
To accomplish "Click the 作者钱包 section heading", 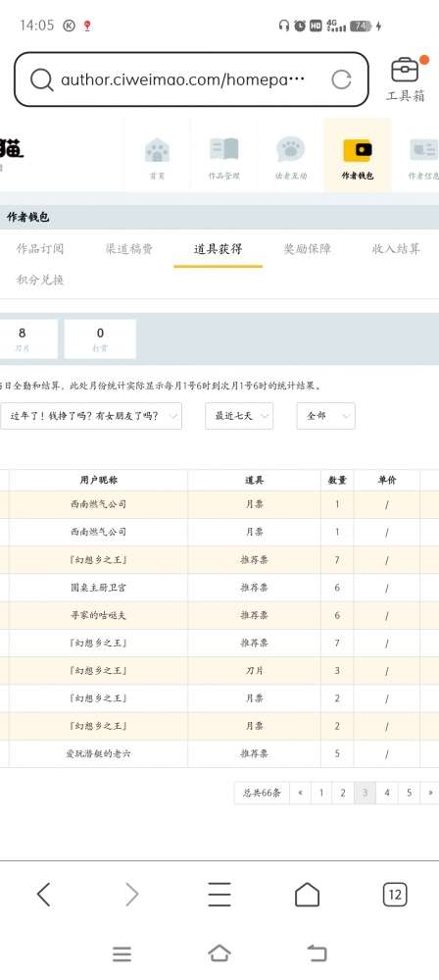I will [x=27, y=217].
